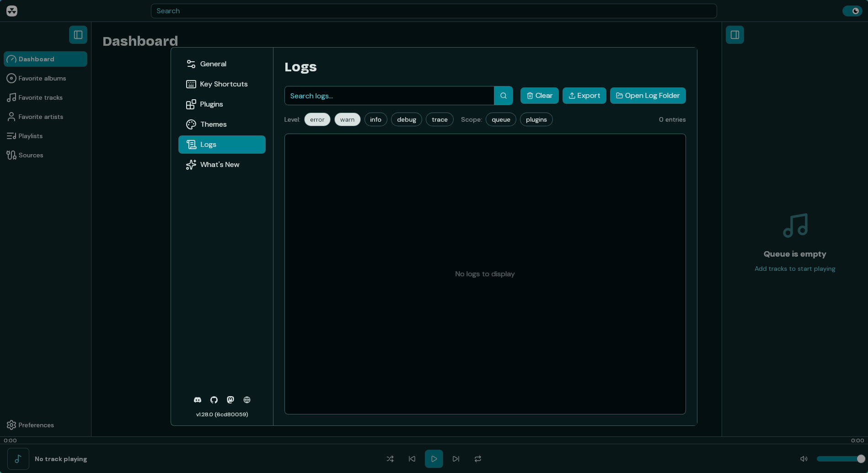
Task: Toggle the dark theme switch top right
Action: pyautogui.click(x=852, y=11)
